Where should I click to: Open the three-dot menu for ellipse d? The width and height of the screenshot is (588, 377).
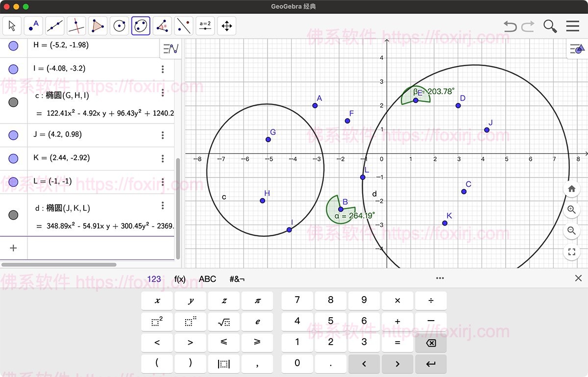pos(162,205)
